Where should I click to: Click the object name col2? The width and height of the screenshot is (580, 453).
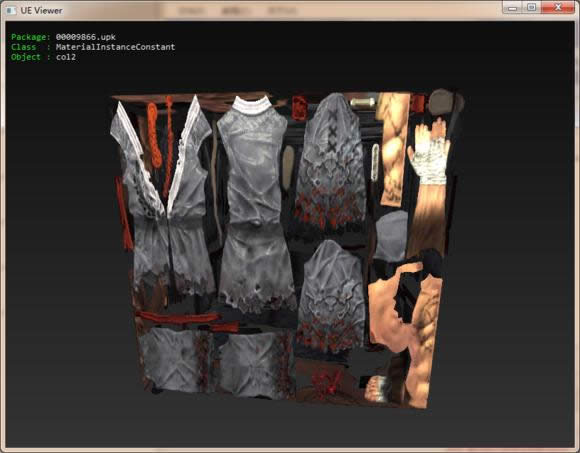click(x=66, y=57)
